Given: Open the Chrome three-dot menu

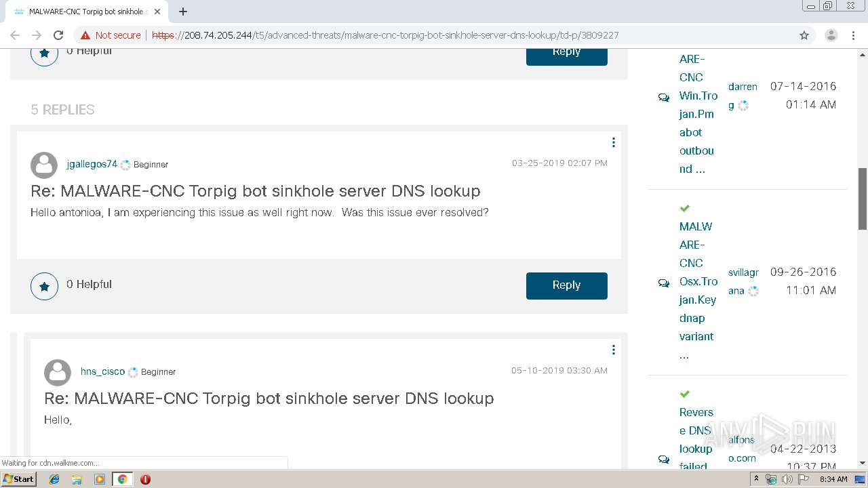Looking at the screenshot, I should click(853, 35).
